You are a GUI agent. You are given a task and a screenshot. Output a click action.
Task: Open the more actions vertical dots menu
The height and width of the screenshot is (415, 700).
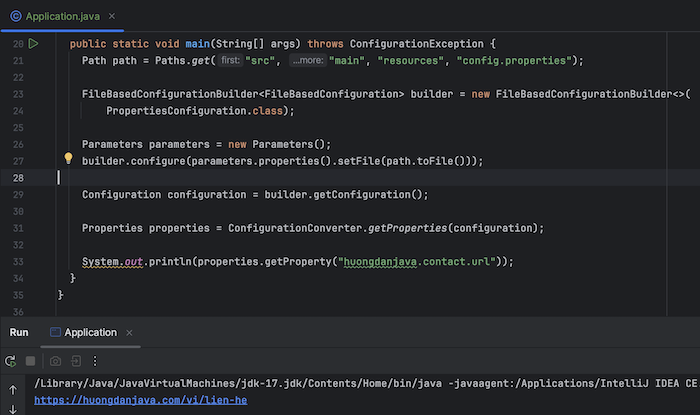tap(95, 361)
